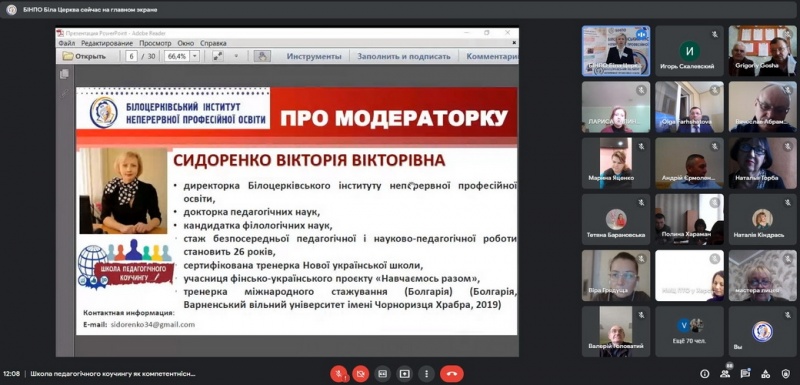Click the red hang-up button
The width and height of the screenshot is (800, 385).
[x=452, y=374]
